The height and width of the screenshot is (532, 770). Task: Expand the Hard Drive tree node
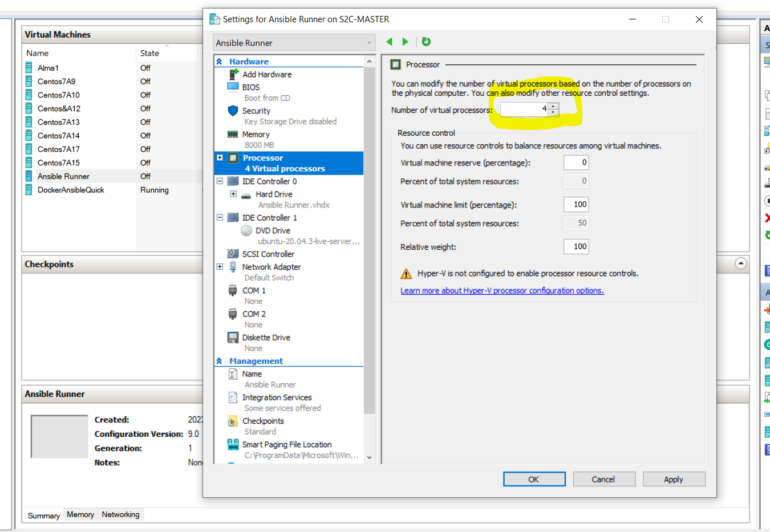point(233,194)
